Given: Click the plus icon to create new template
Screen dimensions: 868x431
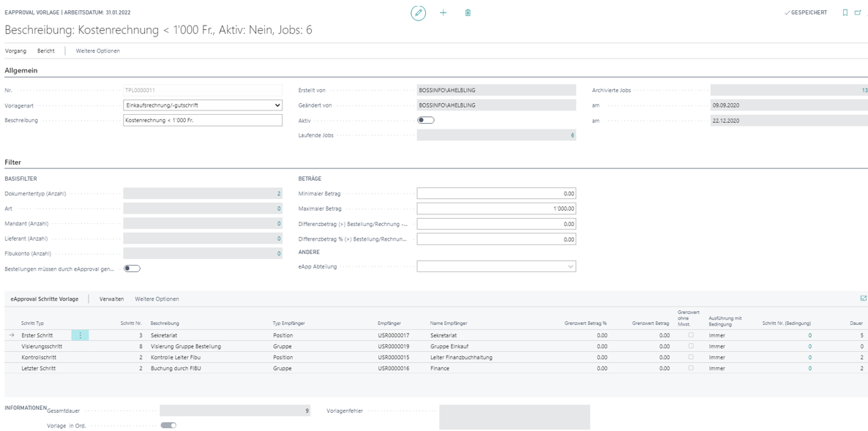Looking at the screenshot, I should click(443, 12).
